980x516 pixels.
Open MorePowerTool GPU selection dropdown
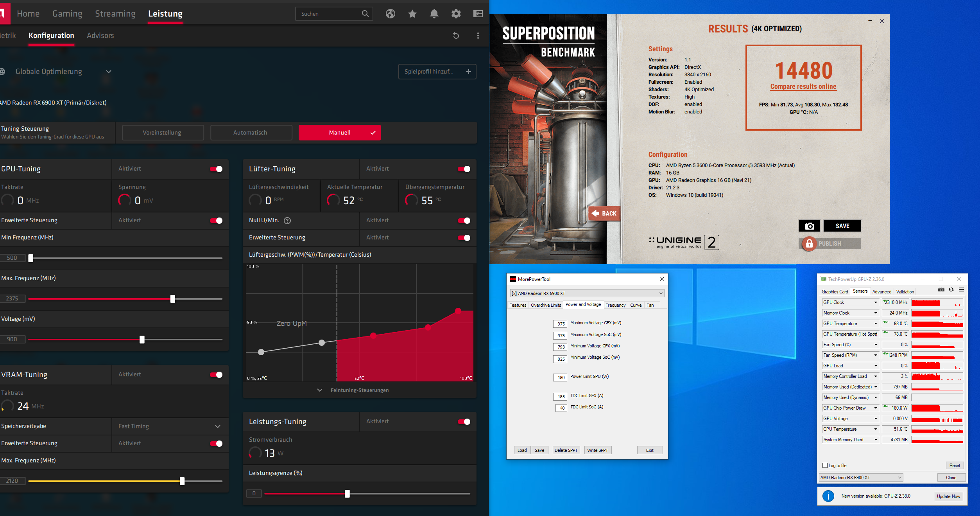pos(587,293)
